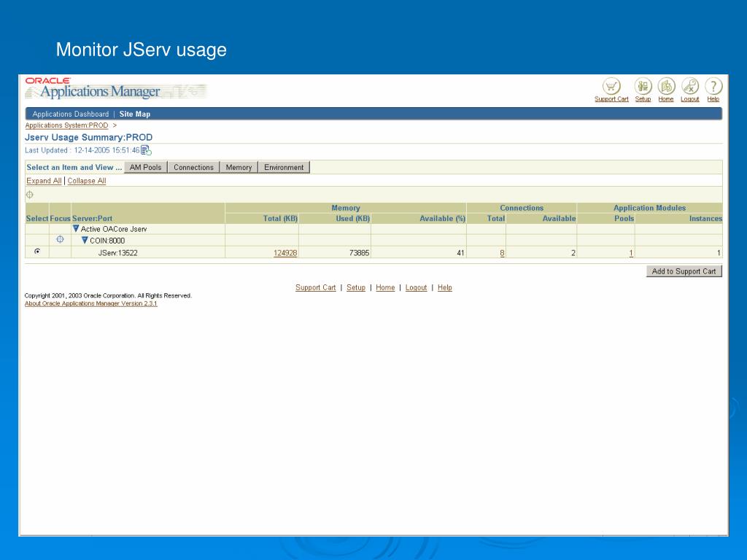The image size is (747, 560).
Task: Collapse the COIN:8000 tree node
Action: (x=85, y=240)
